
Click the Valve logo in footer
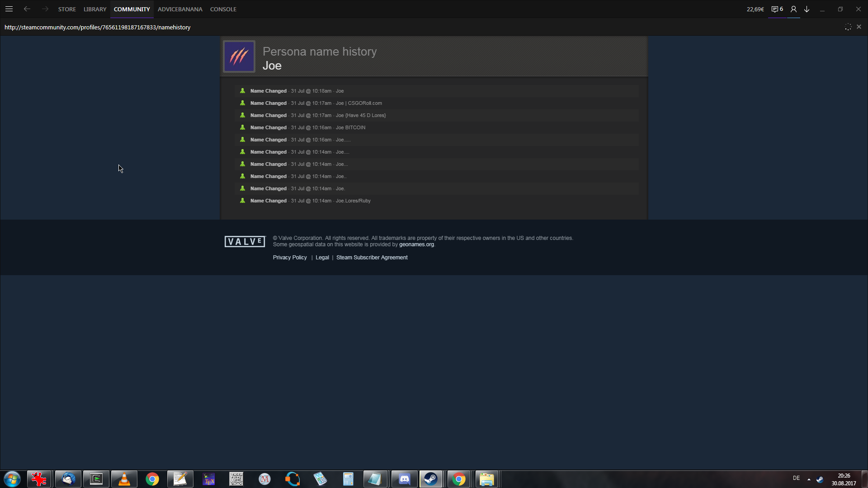click(x=245, y=242)
